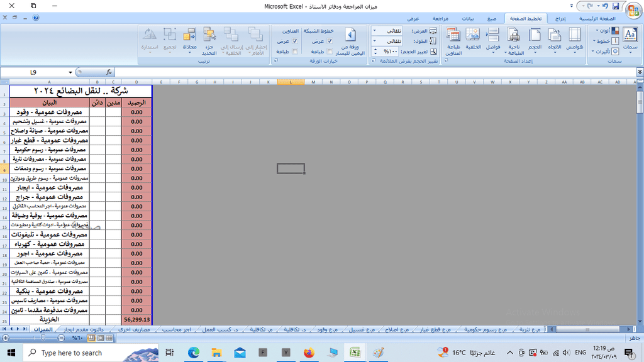
Task: Click the Name Box showing L9
Action: click(x=33, y=72)
